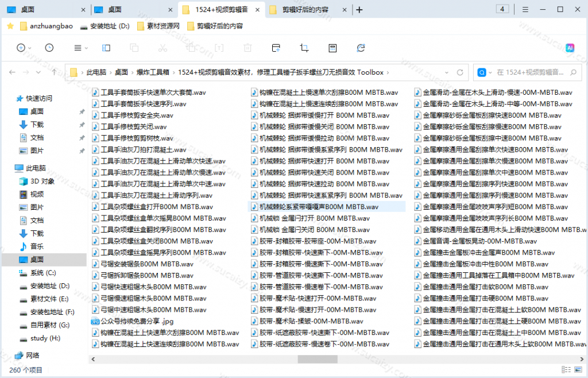The width and height of the screenshot is (588, 378).
Task: Switch to details view icon in status bar
Action: [566, 370]
